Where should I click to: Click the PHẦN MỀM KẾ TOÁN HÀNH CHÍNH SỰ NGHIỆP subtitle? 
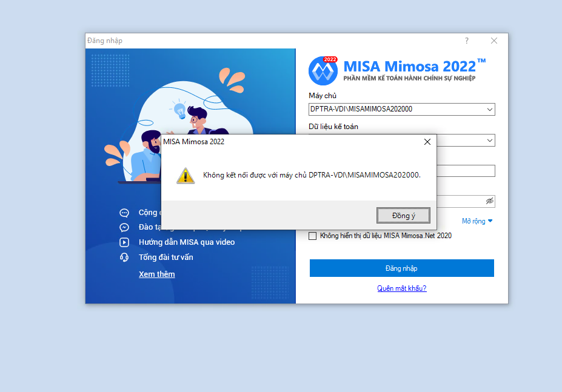409,78
